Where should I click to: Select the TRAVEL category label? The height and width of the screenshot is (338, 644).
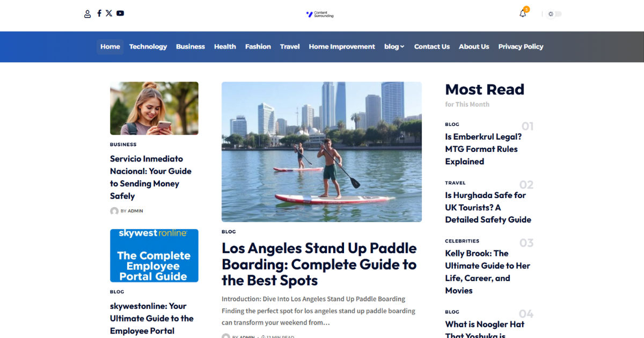455,183
